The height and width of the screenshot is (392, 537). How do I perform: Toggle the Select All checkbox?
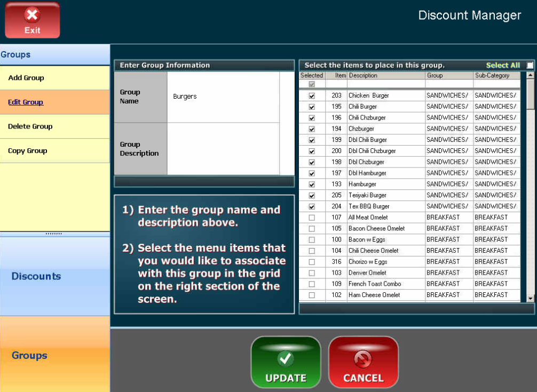pyautogui.click(x=530, y=66)
